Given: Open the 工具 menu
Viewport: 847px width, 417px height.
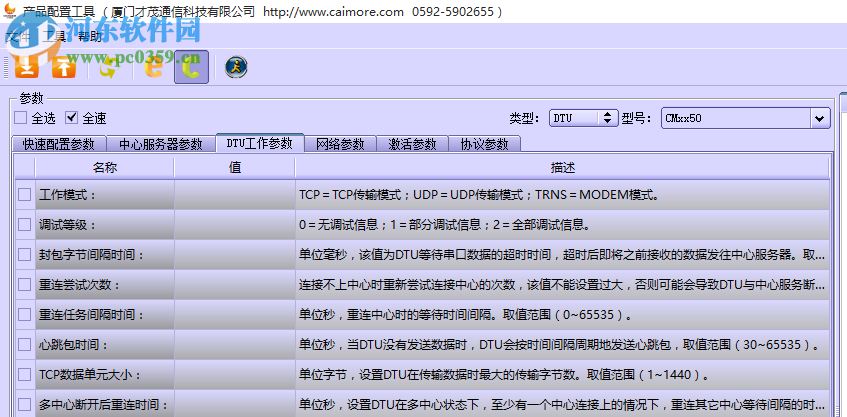Looking at the screenshot, I should (x=53, y=37).
